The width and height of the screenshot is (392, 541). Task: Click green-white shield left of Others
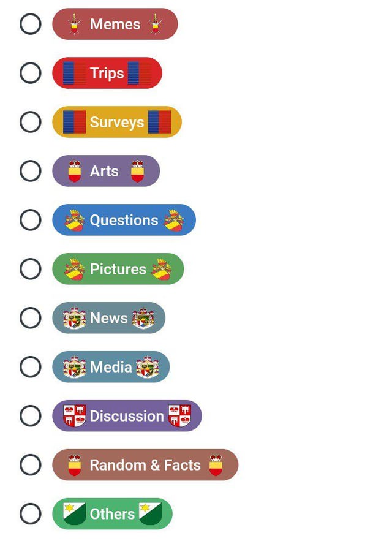pos(74,514)
